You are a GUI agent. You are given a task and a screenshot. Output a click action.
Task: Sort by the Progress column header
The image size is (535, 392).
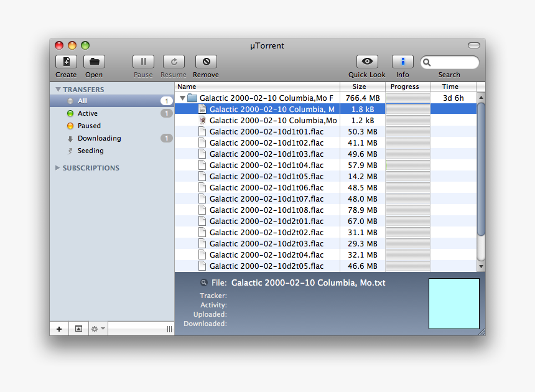pyautogui.click(x=408, y=86)
